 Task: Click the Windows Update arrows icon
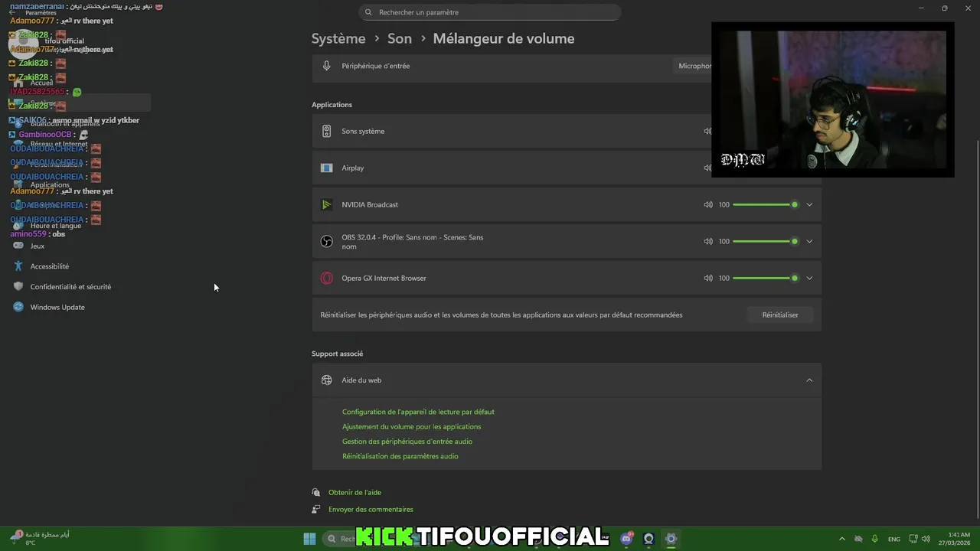[18, 307]
